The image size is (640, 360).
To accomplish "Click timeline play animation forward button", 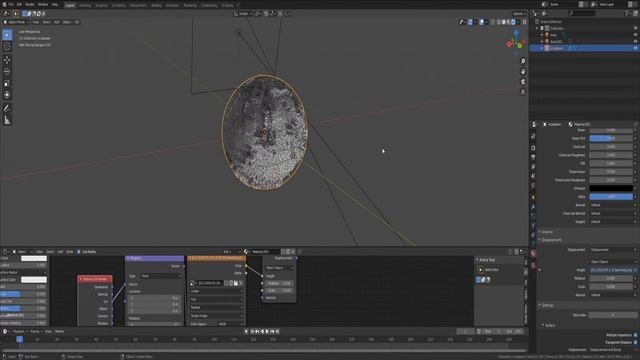I will click(267, 331).
